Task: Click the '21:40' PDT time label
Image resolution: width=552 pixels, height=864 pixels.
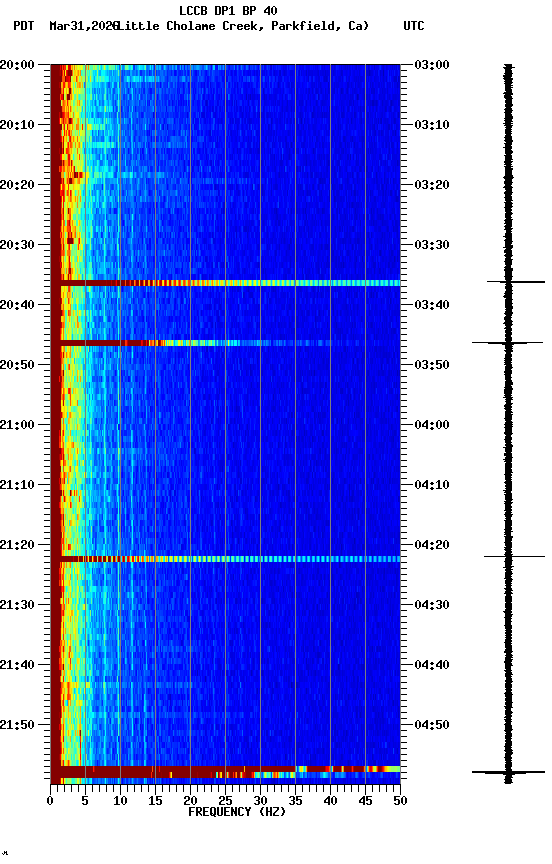Action: click(17, 665)
